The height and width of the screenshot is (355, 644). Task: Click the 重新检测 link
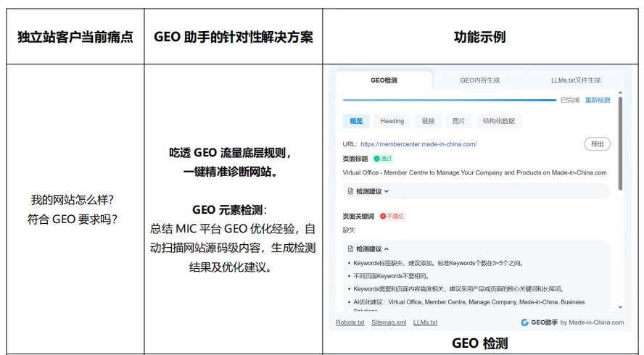(598, 100)
